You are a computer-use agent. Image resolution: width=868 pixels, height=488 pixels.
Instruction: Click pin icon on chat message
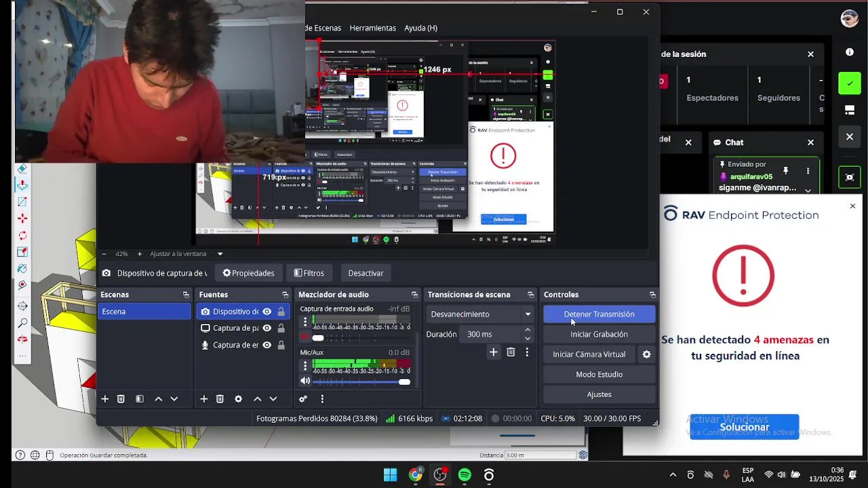[x=785, y=170]
